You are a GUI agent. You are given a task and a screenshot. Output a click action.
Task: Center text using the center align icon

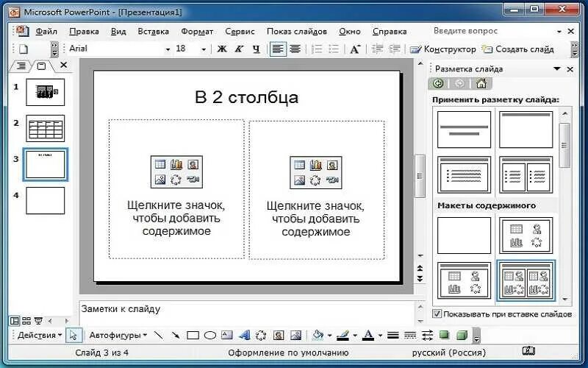click(295, 49)
